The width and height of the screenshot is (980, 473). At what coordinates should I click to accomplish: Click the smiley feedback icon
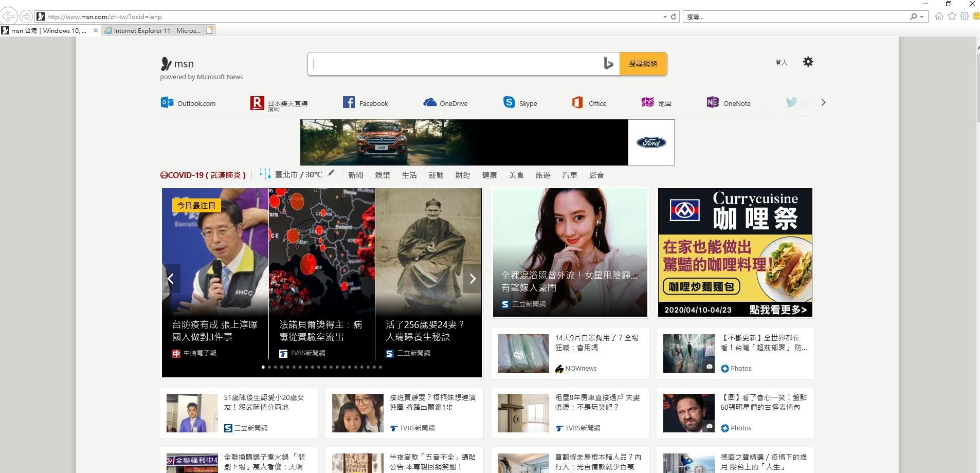(x=976, y=16)
